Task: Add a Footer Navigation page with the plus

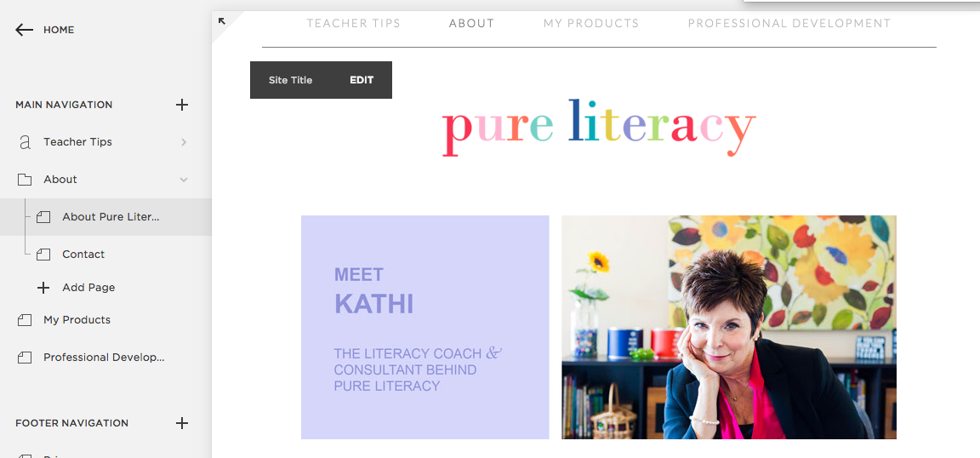Action: [x=182, y=423]
